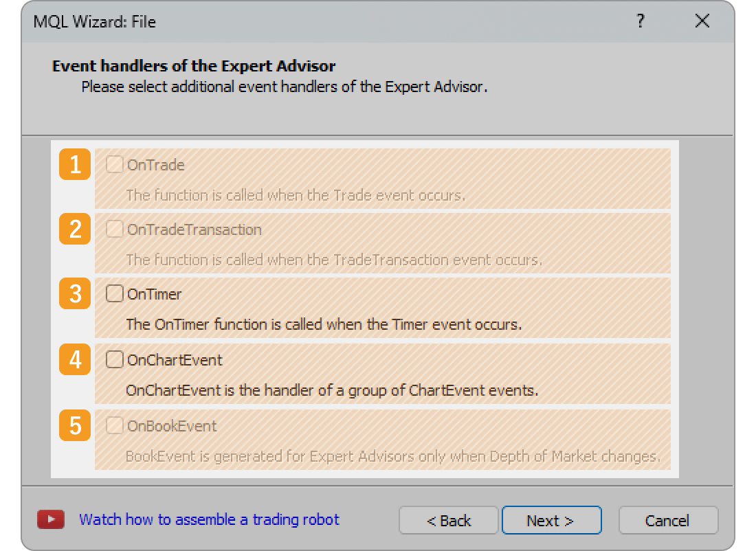Click the orange number 5 badge
This screenshot has width=756, height=551.
75,425
